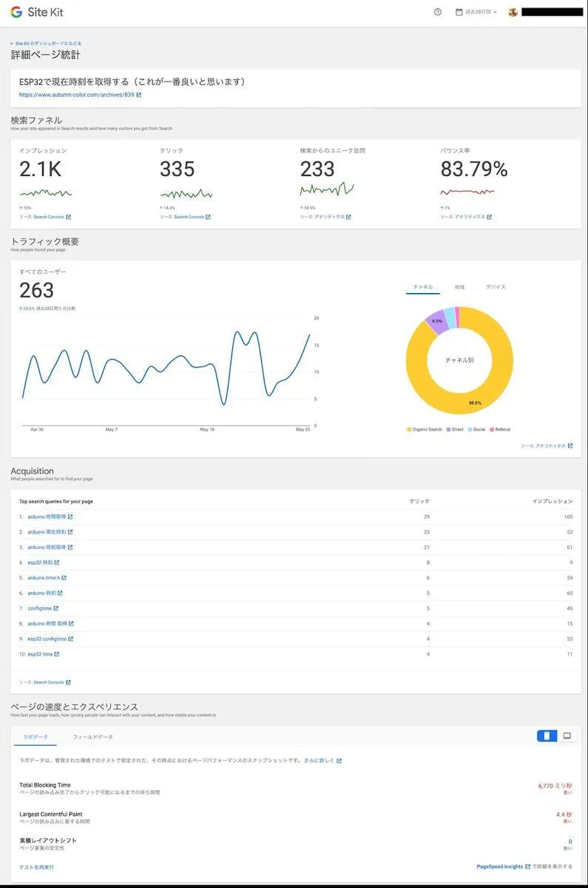Open the 地域 tab in traffic chart
Viewport: 588px width, 888px height.
pos(459,287)
